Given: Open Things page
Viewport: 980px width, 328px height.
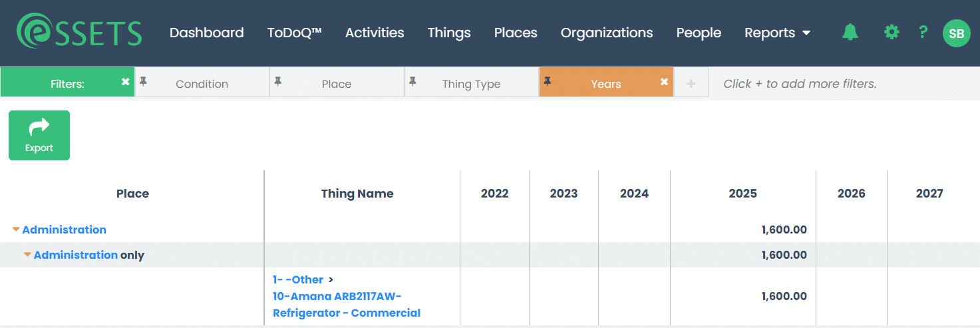Looking at the screenshot, I should 449,33.
